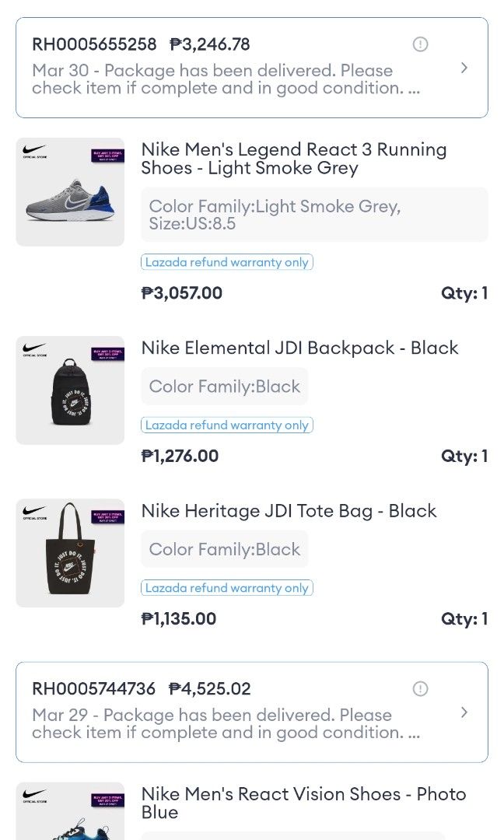This screenshot has width=504, height=840.
Task: Open order number RH0005744736
Action: tap(93, 689)
